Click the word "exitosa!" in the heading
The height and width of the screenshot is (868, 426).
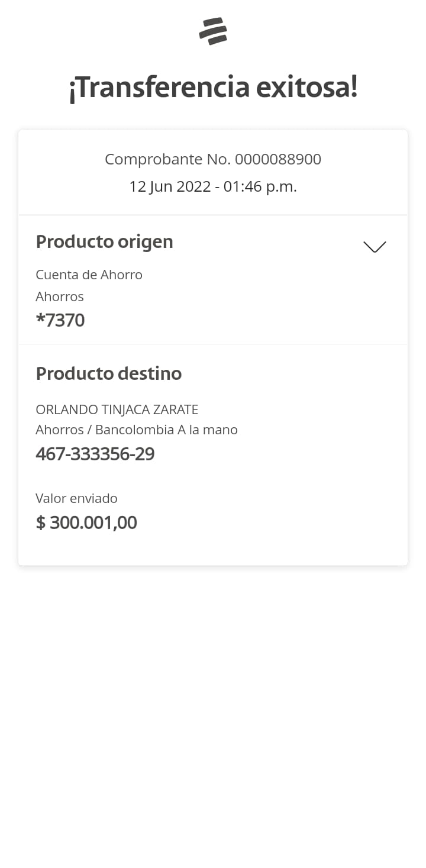306,88
